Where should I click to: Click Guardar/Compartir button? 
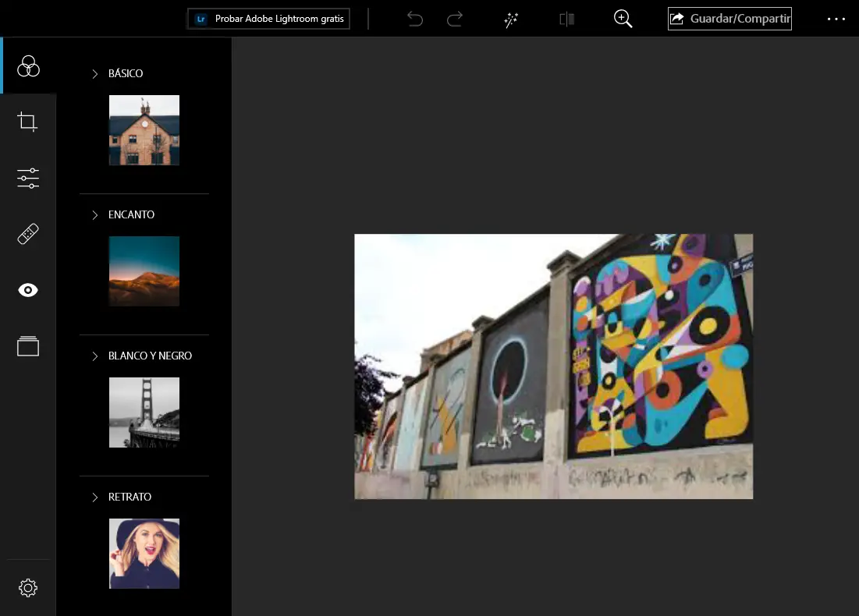click(729, 19)
